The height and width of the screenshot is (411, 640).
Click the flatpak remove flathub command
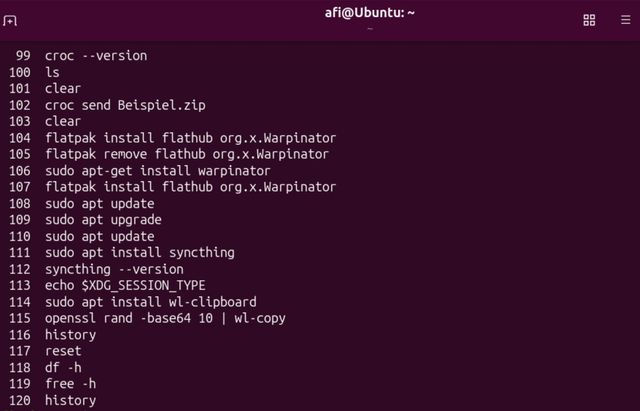(x=187, y=154)
